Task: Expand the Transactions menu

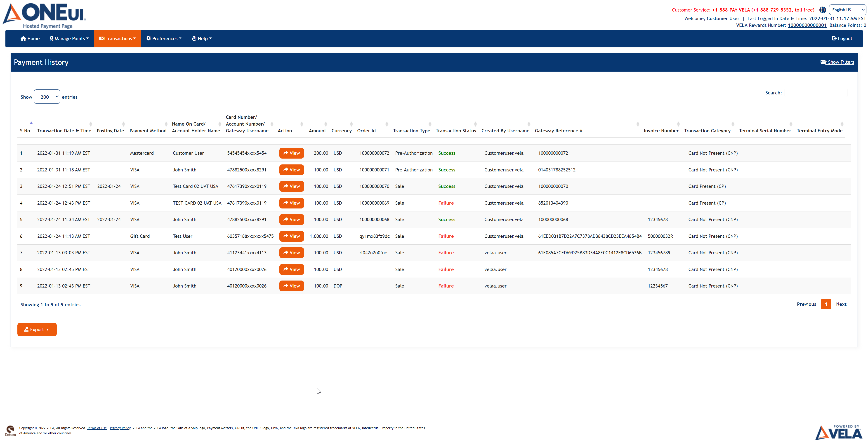Action: pyautogui.click(x=117, y=38)
